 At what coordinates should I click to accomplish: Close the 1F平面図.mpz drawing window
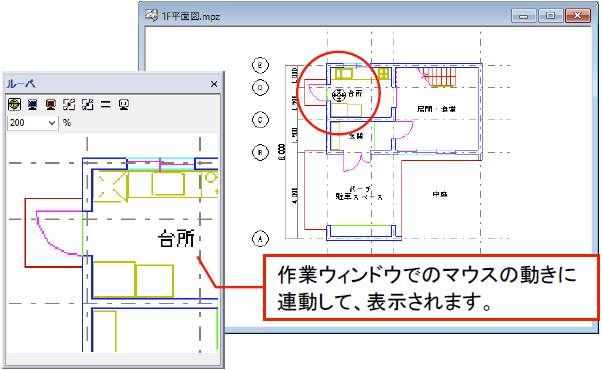point(577,16)
